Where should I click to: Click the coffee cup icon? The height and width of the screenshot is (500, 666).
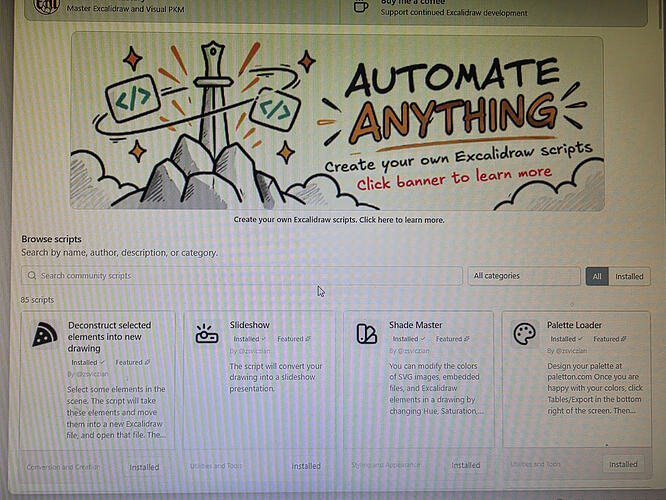click(361, 6)
